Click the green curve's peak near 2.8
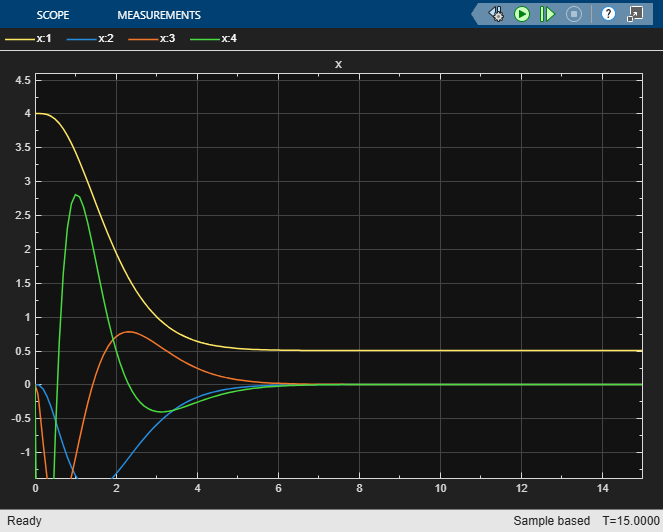The width and height of the screenshot is (663, 532). coord(76,195)
